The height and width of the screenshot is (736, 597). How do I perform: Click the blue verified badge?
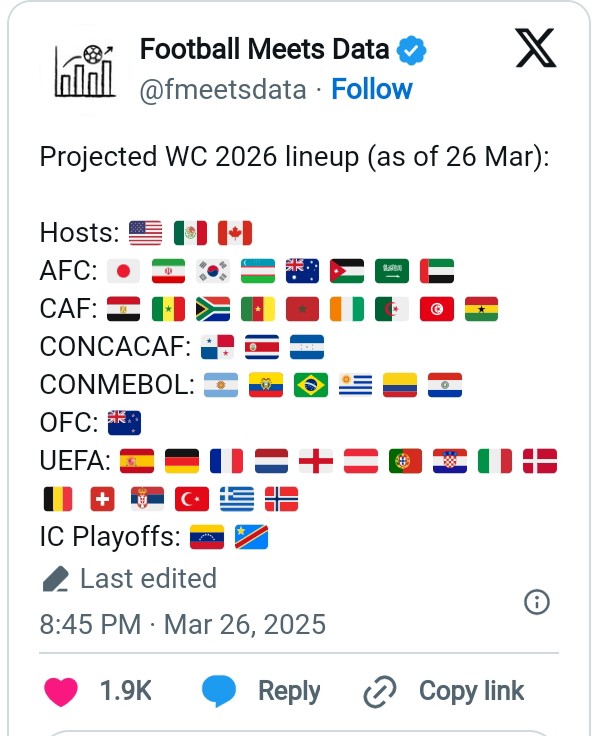(x=411, y=50)
